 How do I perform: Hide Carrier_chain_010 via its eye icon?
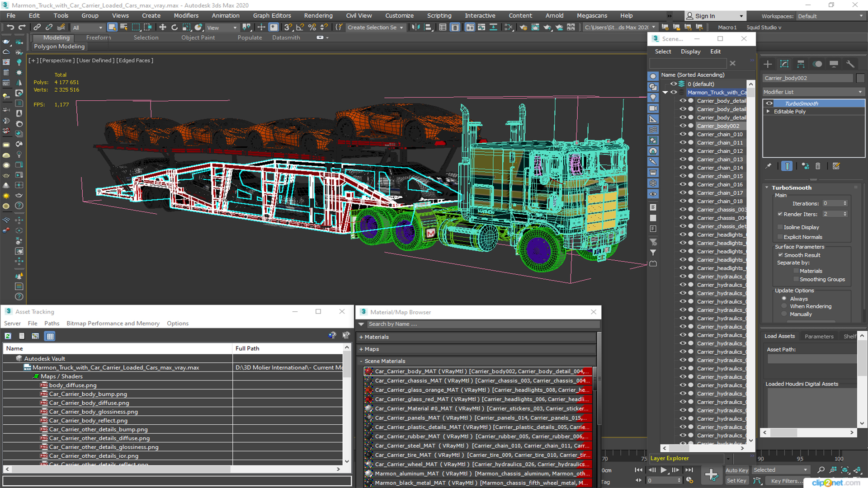[x=683, y=134]
